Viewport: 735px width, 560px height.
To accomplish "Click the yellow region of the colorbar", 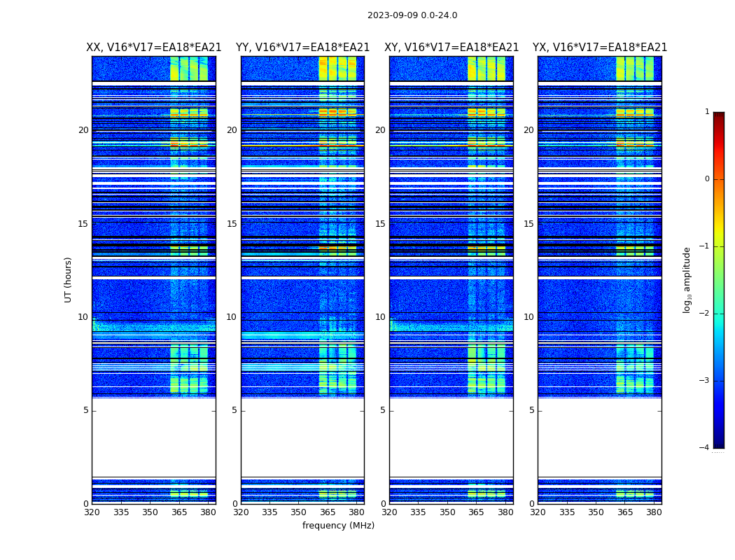I will click(718, 234).
